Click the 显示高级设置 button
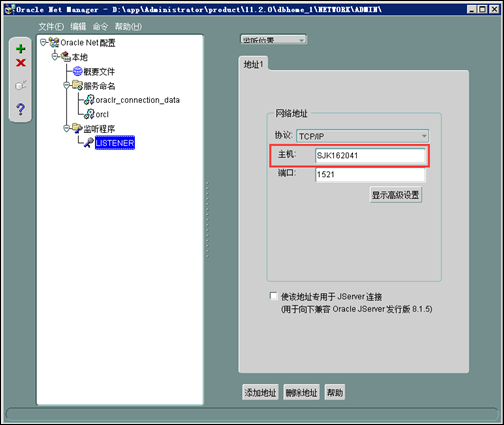 (396, 195)
